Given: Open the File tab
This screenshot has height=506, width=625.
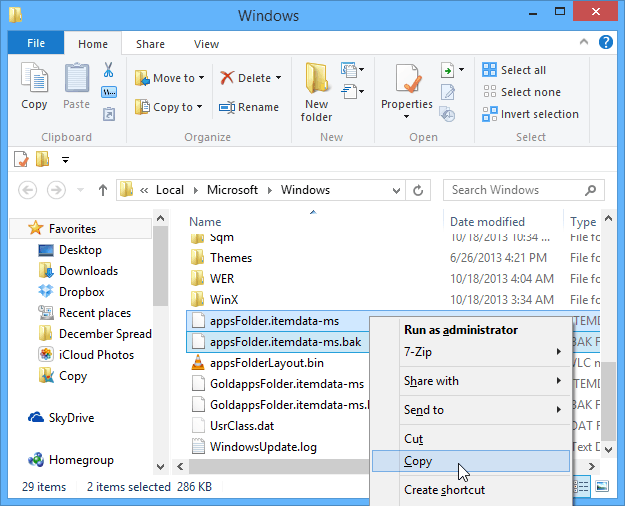Looking at the screenshot, I should [36, 43].
